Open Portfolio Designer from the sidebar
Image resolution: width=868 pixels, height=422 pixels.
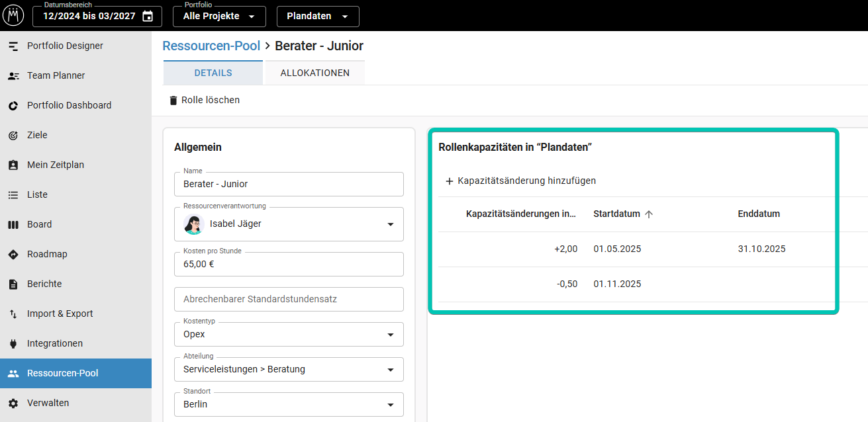tap(75, 46)
